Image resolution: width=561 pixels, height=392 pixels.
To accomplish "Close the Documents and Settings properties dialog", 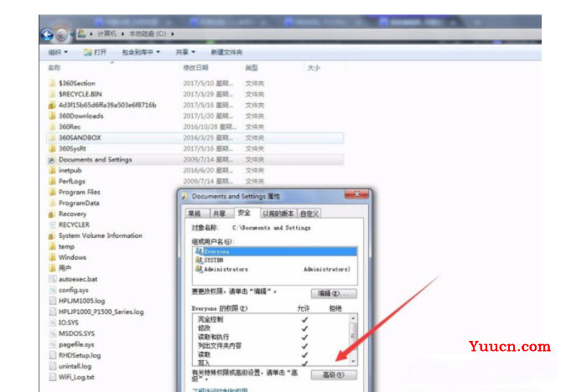I will (x=356, y=194).
